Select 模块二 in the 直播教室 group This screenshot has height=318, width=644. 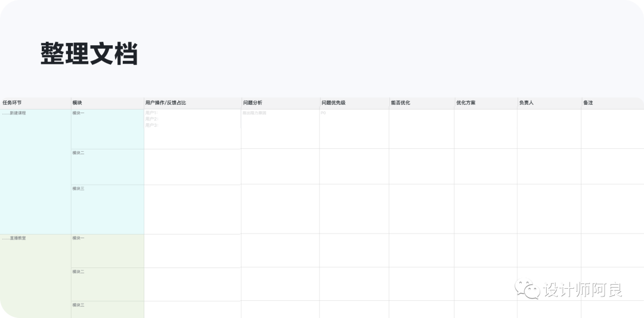click(x=107, y=284)
